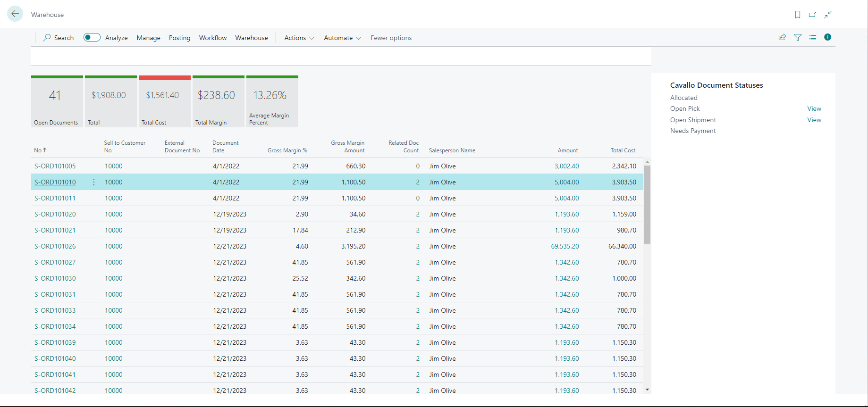Image resolution: width=868 pixels, height=407 pixels.
Task: Click the list view layout icon
Action: coord(813,37)
